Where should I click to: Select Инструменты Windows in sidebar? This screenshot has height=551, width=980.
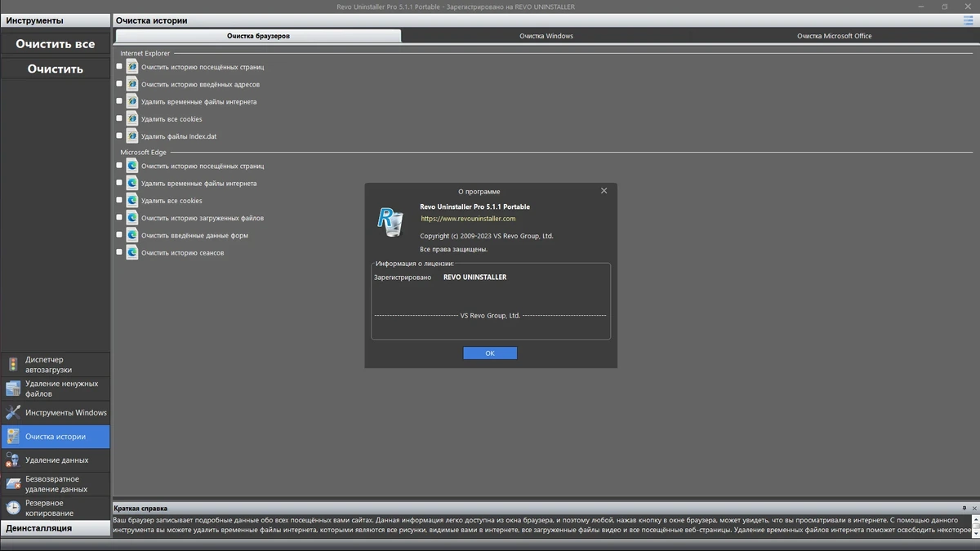(x=56, y=412)
